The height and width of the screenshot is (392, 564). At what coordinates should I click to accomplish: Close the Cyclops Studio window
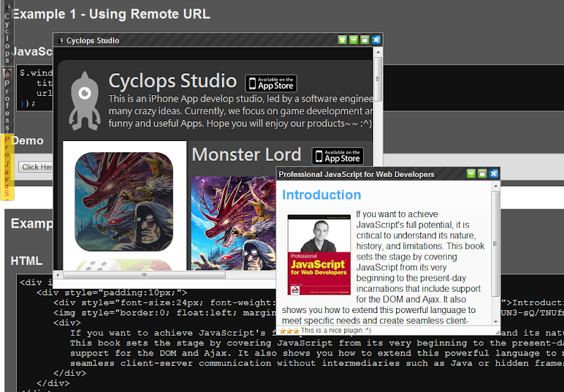click(x=376, y=40)
